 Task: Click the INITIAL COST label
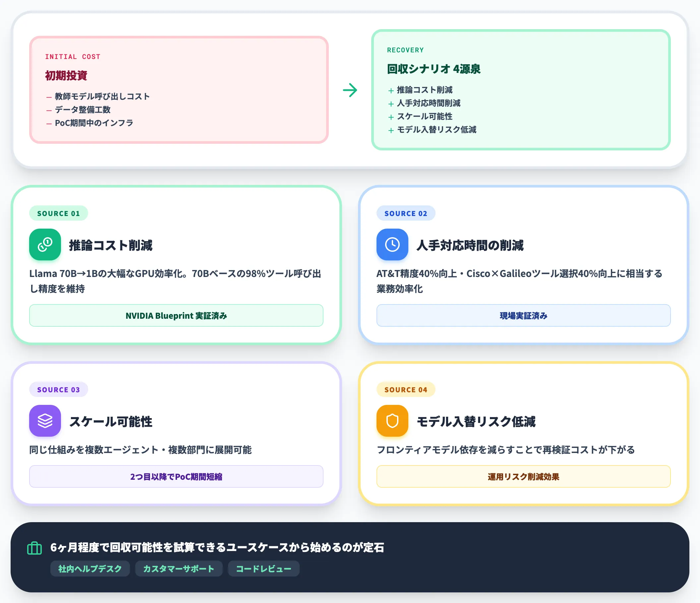click(x=73, y=57)
